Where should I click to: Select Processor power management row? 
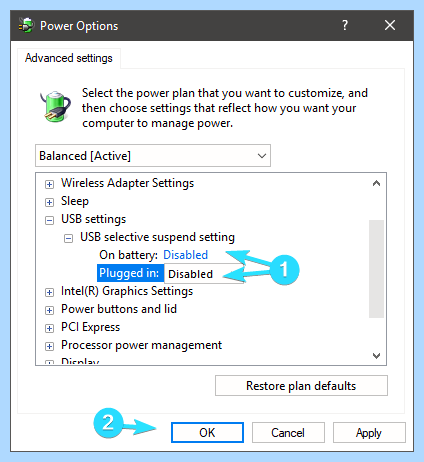point(141,345)
